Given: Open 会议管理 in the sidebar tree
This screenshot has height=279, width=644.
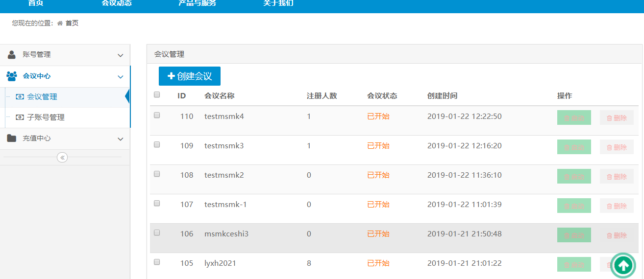Looking at the screenshot, I should (42, 97).
